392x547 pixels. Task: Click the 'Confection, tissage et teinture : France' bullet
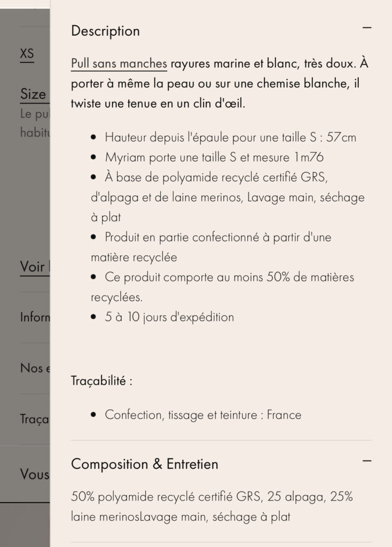pyautogui.click(x=203, y=415)
